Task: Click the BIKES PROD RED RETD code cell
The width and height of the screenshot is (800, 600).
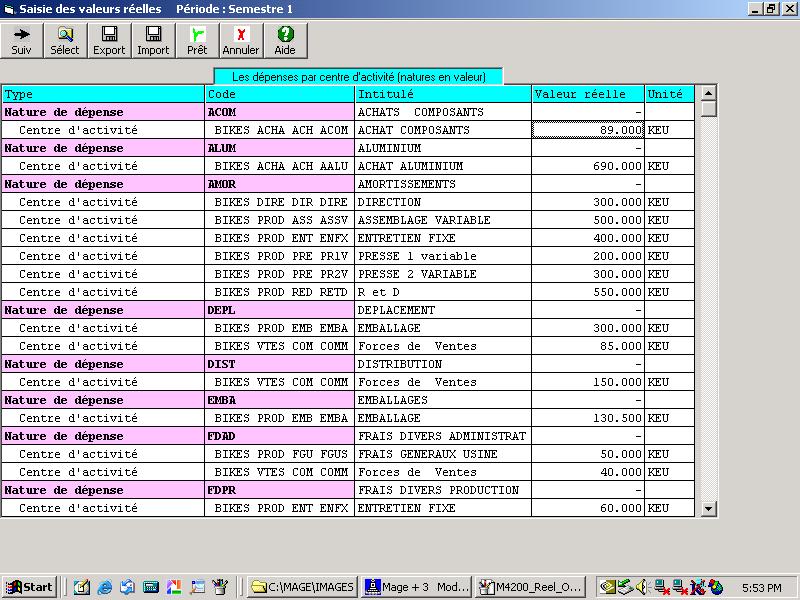Action: coord(280,292)
